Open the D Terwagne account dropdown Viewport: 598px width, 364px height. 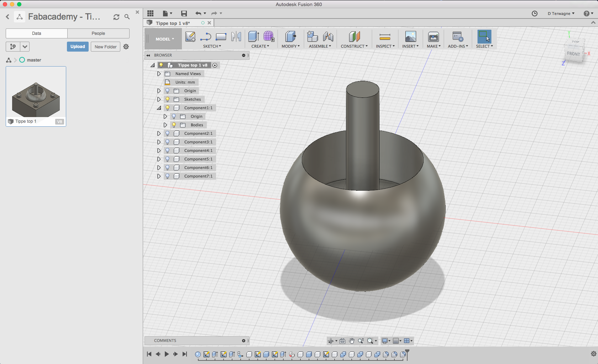pos(561,14)
